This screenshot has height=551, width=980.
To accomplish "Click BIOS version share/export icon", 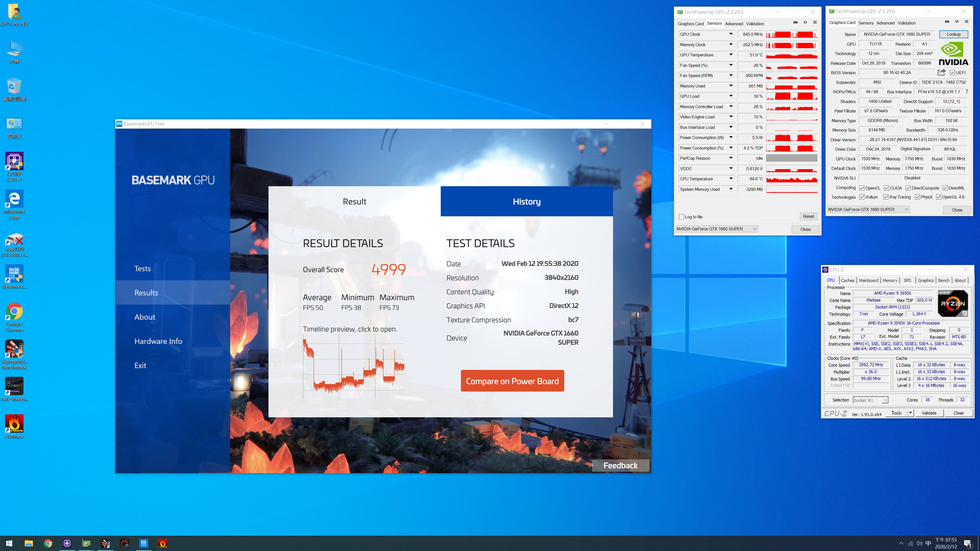I will [x=941, y=72].
